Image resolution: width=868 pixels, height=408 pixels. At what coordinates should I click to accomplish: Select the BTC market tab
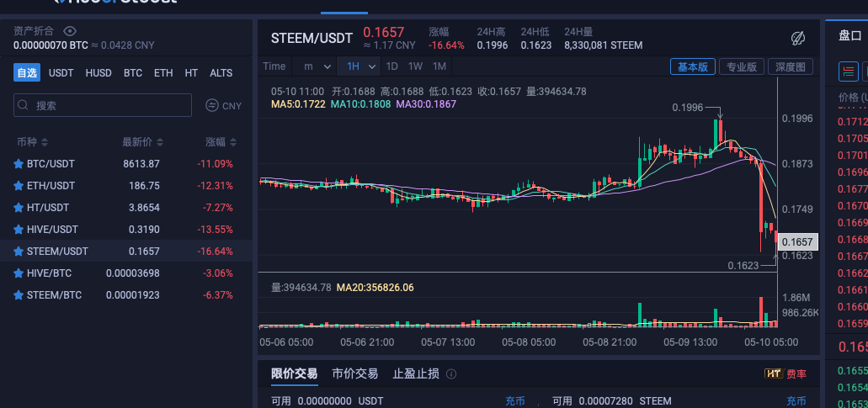click(133, 73)
